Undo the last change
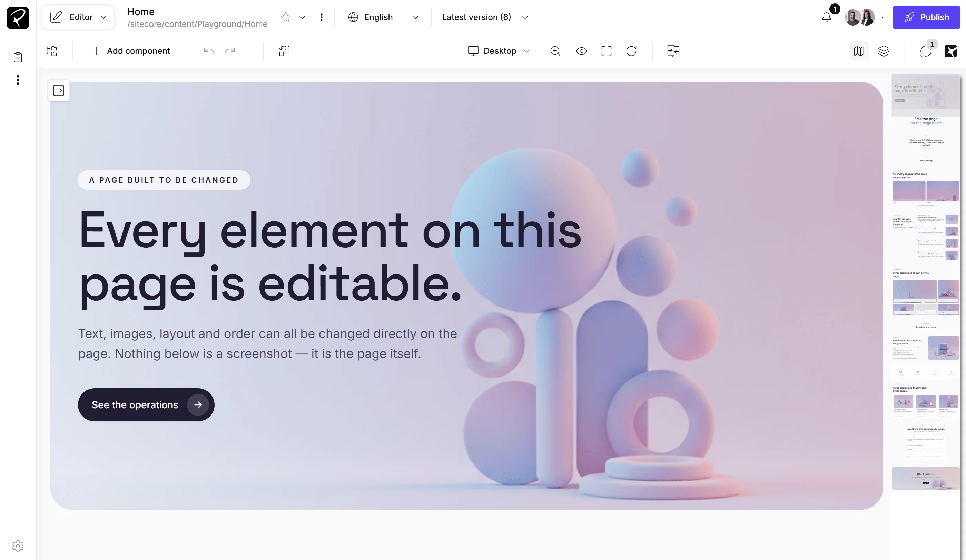This screenshot has height=560, width=966. (x=209, y=51)
